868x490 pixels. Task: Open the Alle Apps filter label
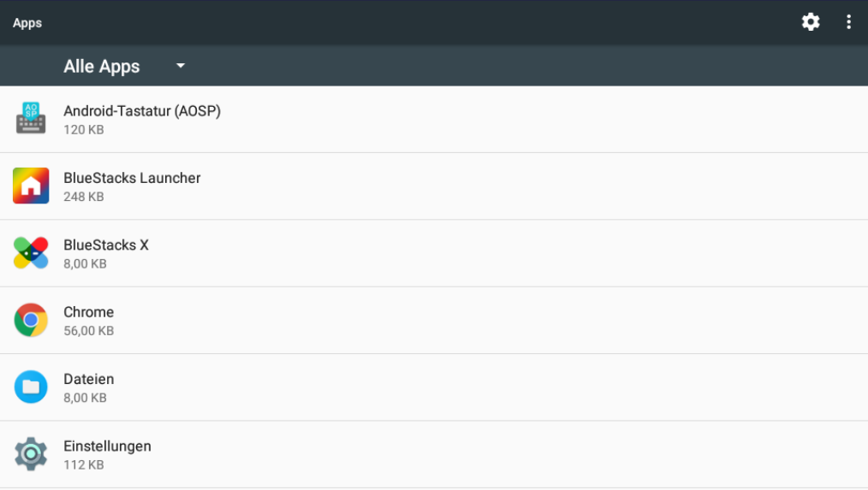(102, 67)
